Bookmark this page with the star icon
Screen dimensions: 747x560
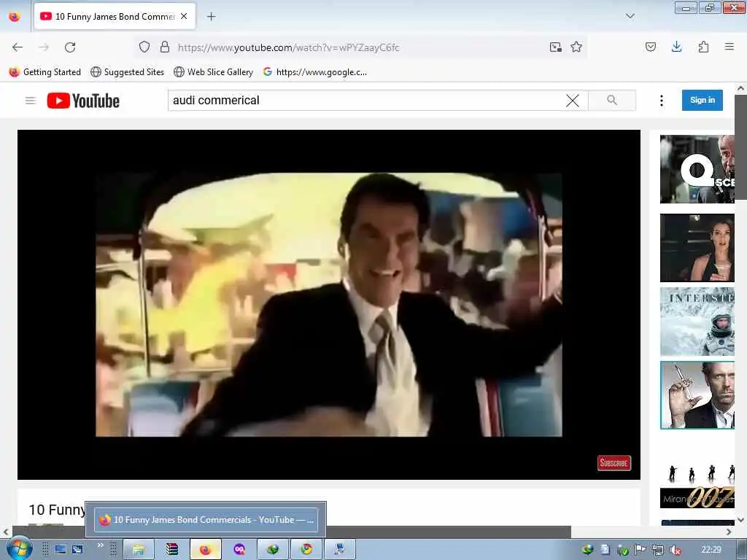pos(576,47)
